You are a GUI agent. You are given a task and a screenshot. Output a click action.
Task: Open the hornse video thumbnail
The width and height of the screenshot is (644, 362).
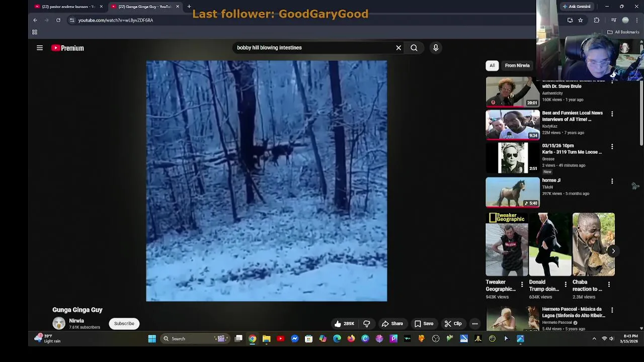coord(512,192)
